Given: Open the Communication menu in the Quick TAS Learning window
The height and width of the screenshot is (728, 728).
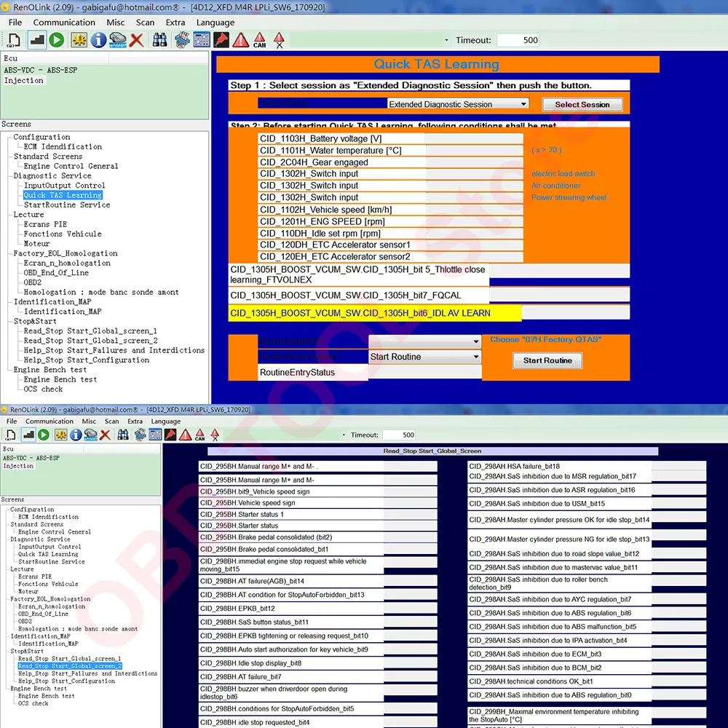Looking at the screenshot, I should pos(64,23).
